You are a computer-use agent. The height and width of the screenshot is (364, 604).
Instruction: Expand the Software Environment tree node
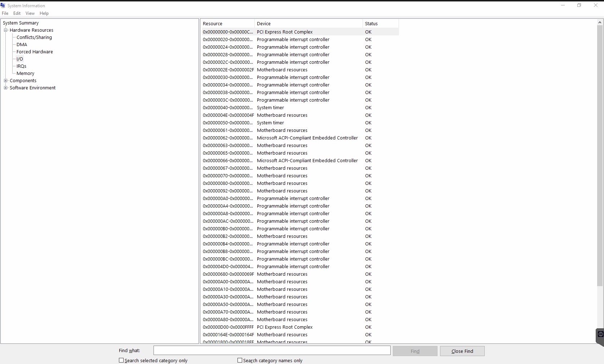pos(6,88)
